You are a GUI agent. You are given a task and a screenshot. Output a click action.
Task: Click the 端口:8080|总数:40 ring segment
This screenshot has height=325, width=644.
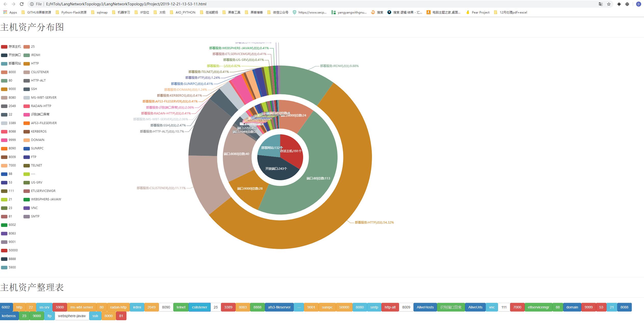point(236,154)
